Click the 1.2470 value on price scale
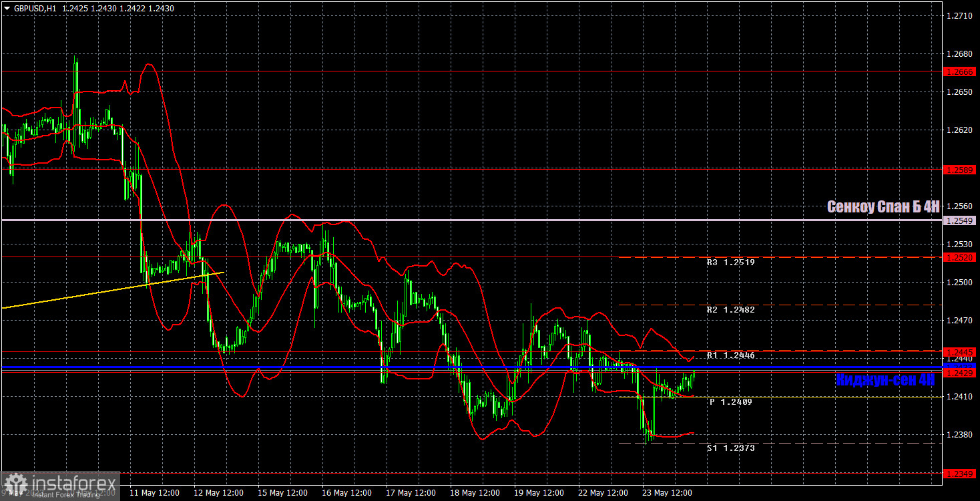 point(961,321)
